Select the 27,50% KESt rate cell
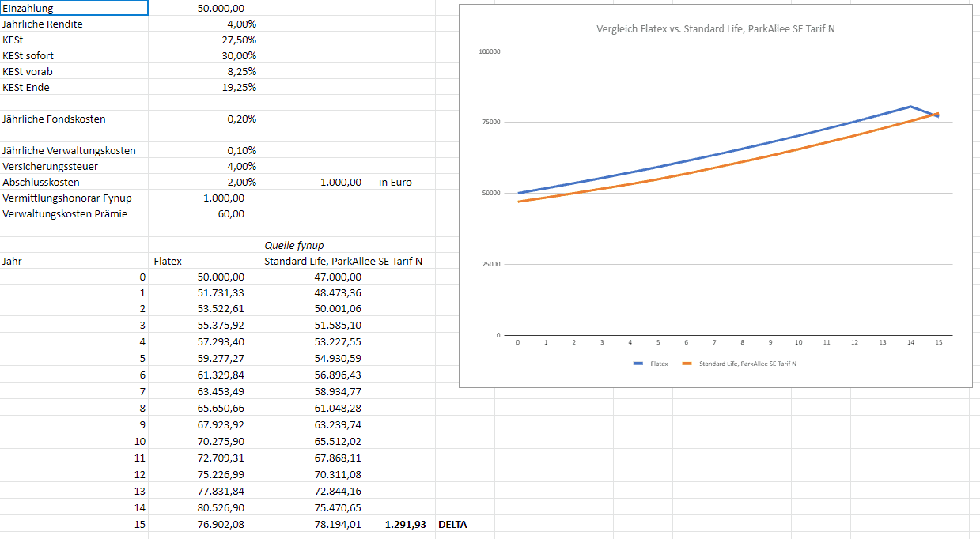This screenshot has height=539, width=980. pyautogui.click(x=203, y=40)
